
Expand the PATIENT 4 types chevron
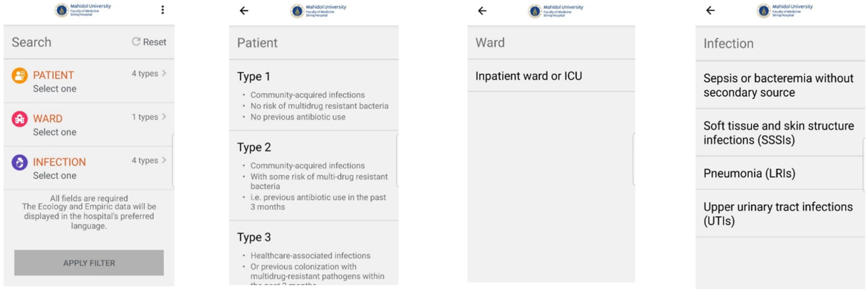tap(164, 73)
